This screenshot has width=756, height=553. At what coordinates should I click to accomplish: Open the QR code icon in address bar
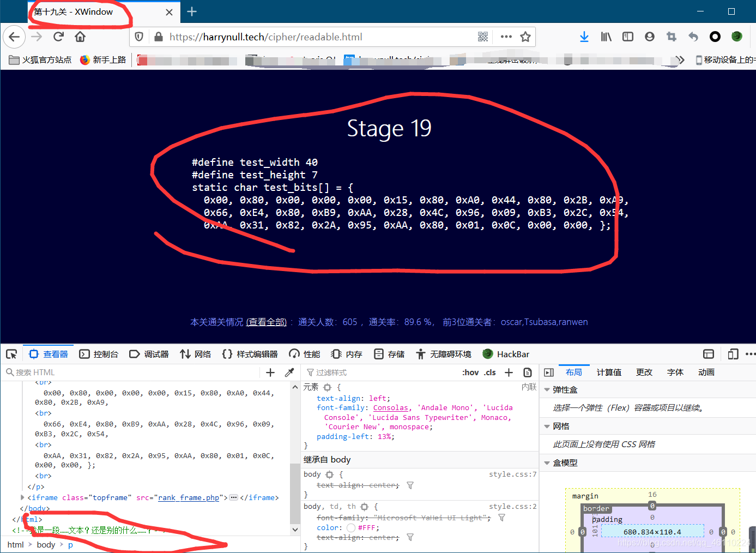click(x=483, y=37)
